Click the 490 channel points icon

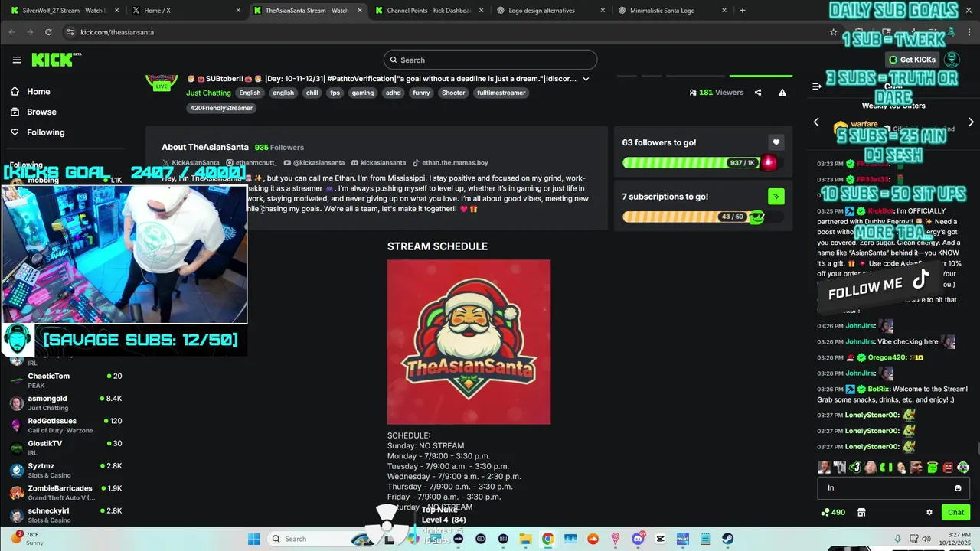[x=833, y=513]
